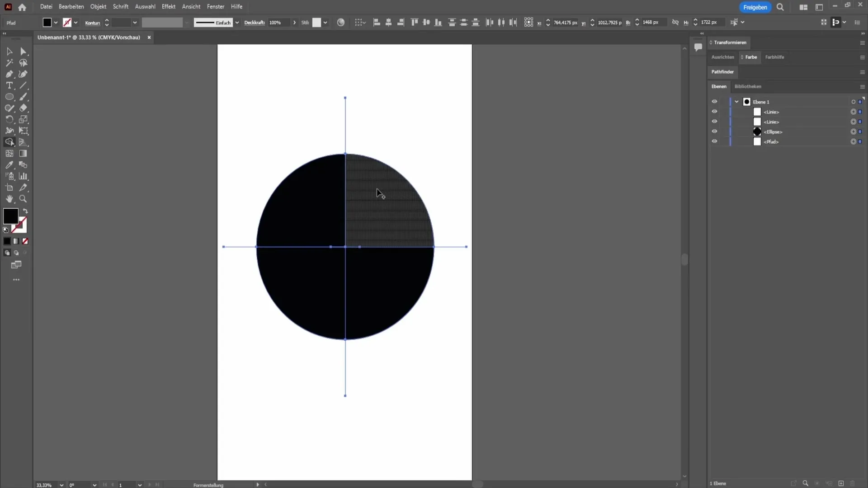Select the Pen tool in toolbar
The width and height of the screenshot is (868, 488).
[x=9, y=74]
